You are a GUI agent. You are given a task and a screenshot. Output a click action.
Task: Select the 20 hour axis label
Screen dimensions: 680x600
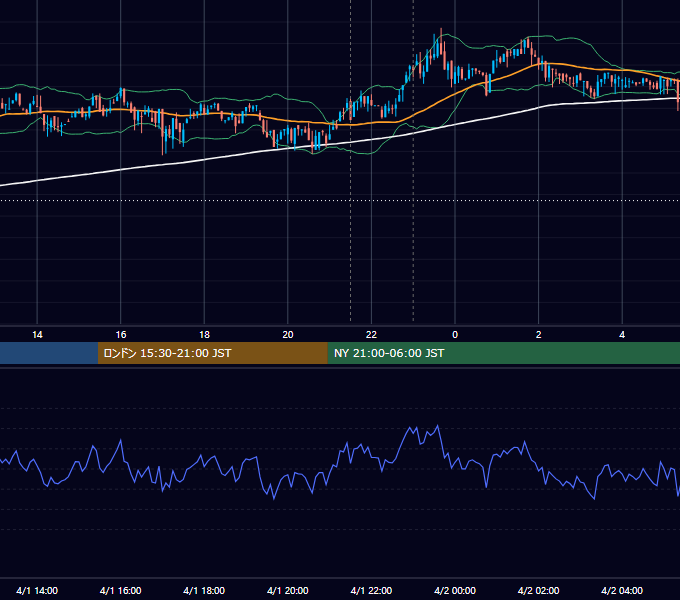pos(288,335)
